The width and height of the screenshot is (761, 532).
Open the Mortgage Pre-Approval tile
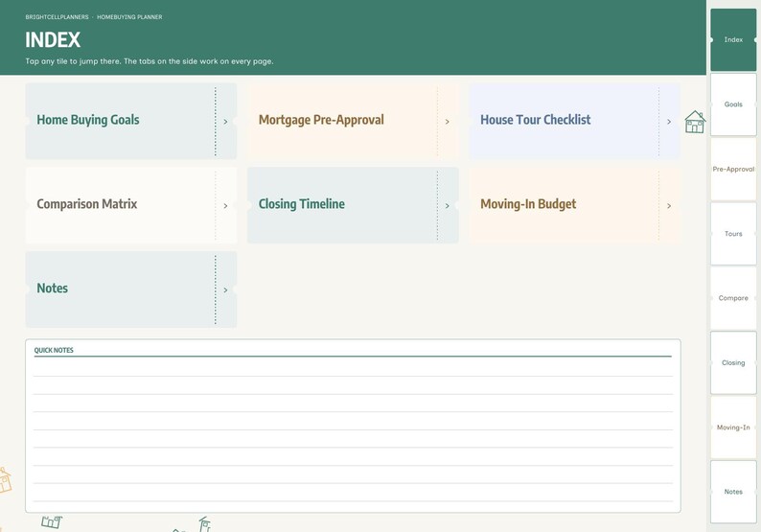point(353,121)
